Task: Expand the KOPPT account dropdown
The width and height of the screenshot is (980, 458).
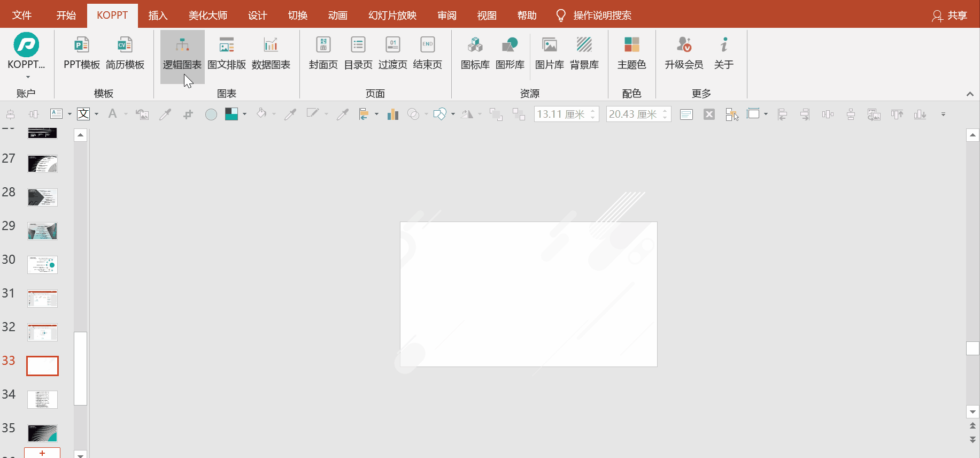Action: pyautogui.click(x=27, y=77)
